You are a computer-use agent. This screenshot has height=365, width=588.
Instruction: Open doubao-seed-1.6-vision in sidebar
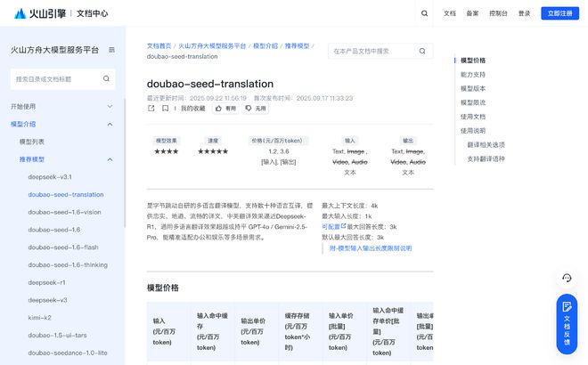click(64, 212)
